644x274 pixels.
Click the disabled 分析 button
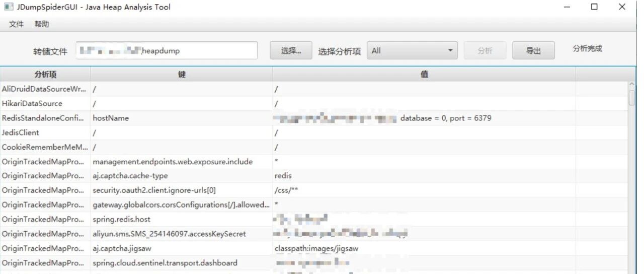(485, 50)
